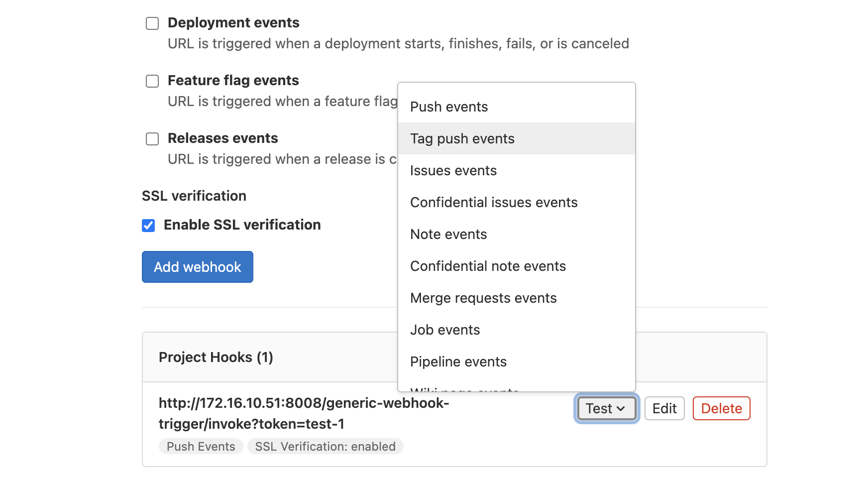This screenshot has height=484, width=868.
Task: Select Issues events in the dropdown
Action: 453,171
